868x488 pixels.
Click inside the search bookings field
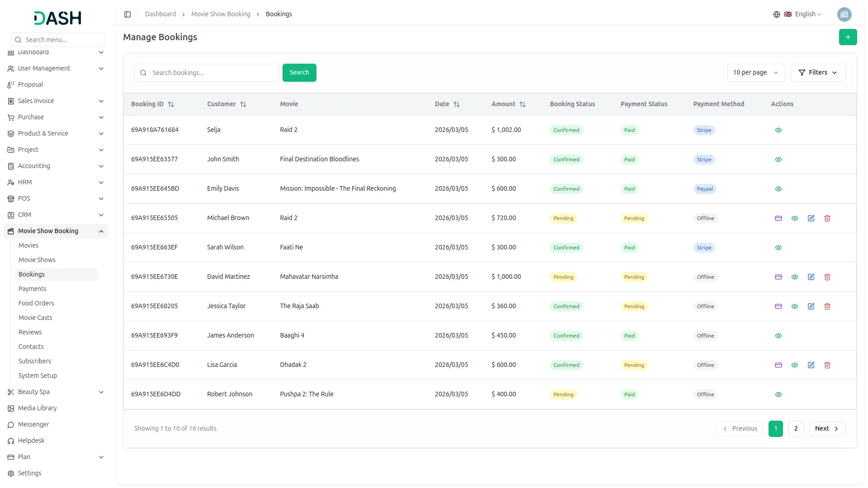[206, 72]
